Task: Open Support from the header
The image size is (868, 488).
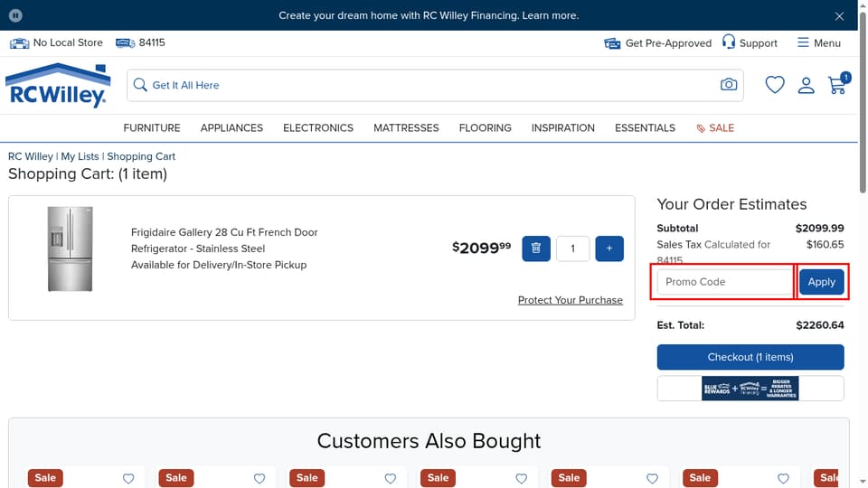Action: [750, 42]
